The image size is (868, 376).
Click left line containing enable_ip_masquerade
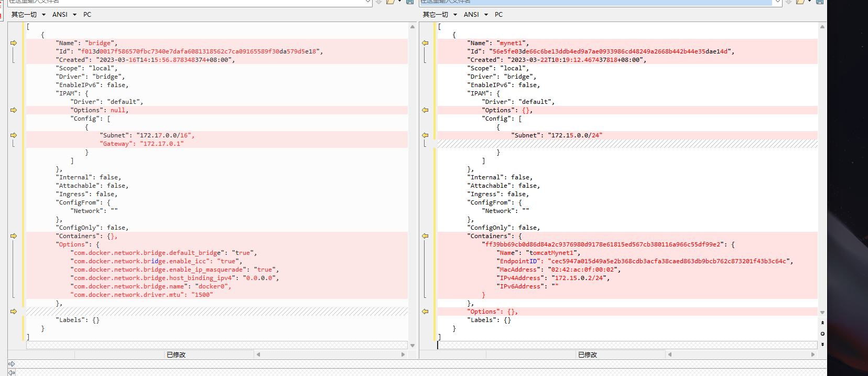[175, 270]
